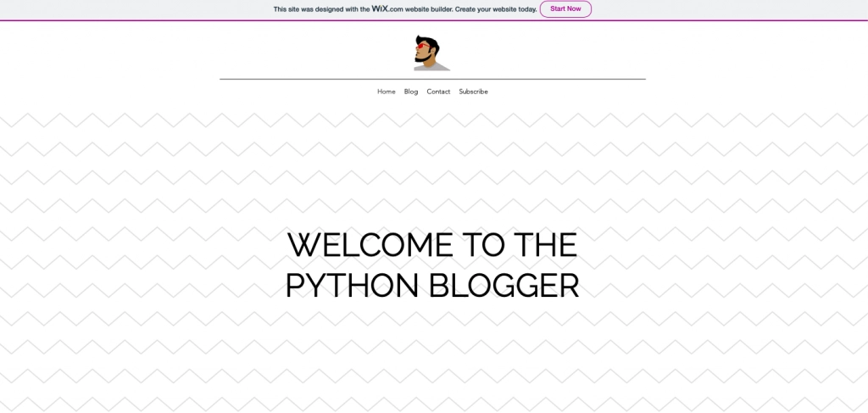This screenshot has width=868, height=413.
Task: Click the Start Now button
Action: tap(565, 8)
